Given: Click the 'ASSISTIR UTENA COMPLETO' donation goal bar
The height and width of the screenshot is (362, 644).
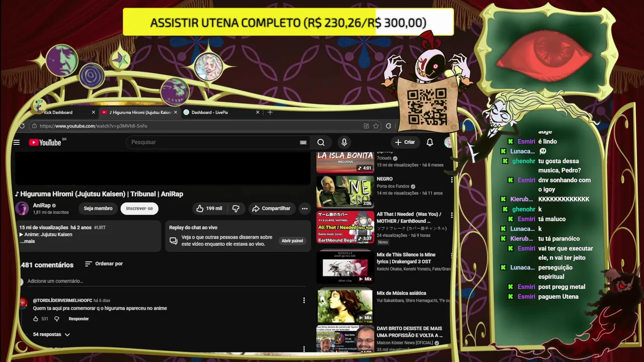Looking at the screenshot, I should [288, 22].
